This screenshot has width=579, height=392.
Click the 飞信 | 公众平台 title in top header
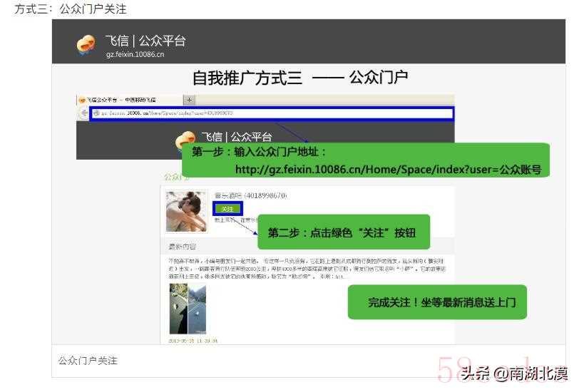pyautogui.click(x=145, y=40)
